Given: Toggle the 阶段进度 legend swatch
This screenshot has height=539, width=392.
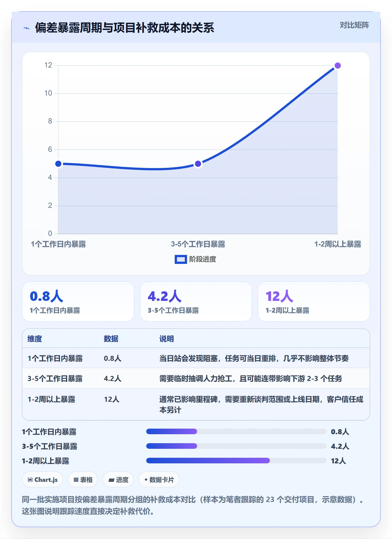Looking at the screenshot, I should (181, 259).
